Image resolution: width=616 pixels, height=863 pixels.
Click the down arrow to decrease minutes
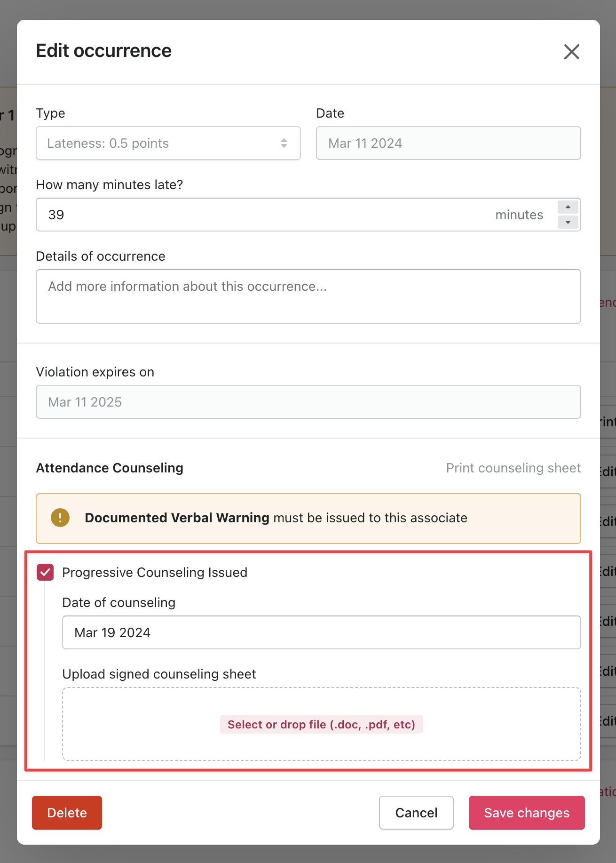click(x=568, y=222)
